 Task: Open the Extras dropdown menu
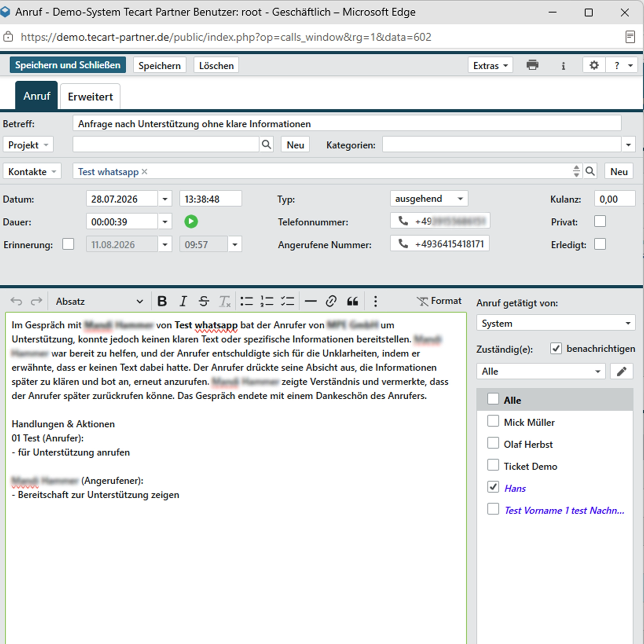[x=490, y=65]
